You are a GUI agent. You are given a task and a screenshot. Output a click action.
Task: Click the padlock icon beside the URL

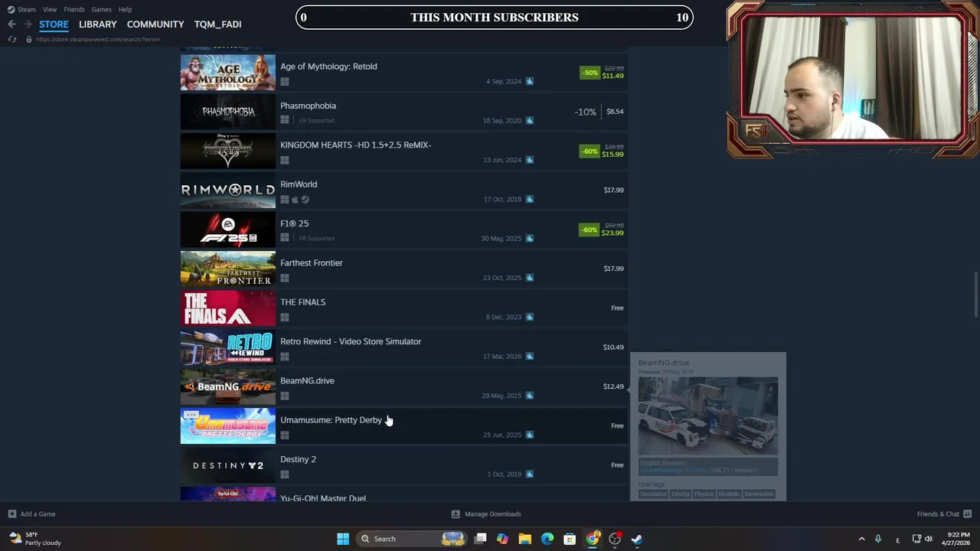(x=29, y=39)
